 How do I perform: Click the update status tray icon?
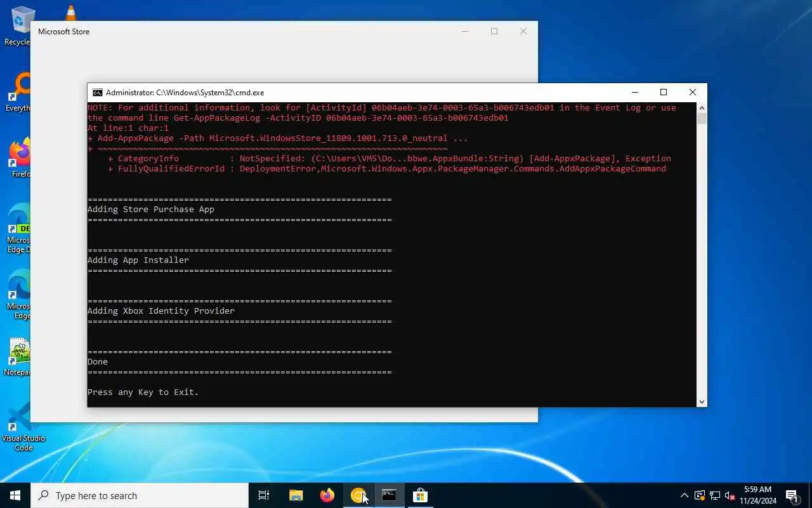700,495
